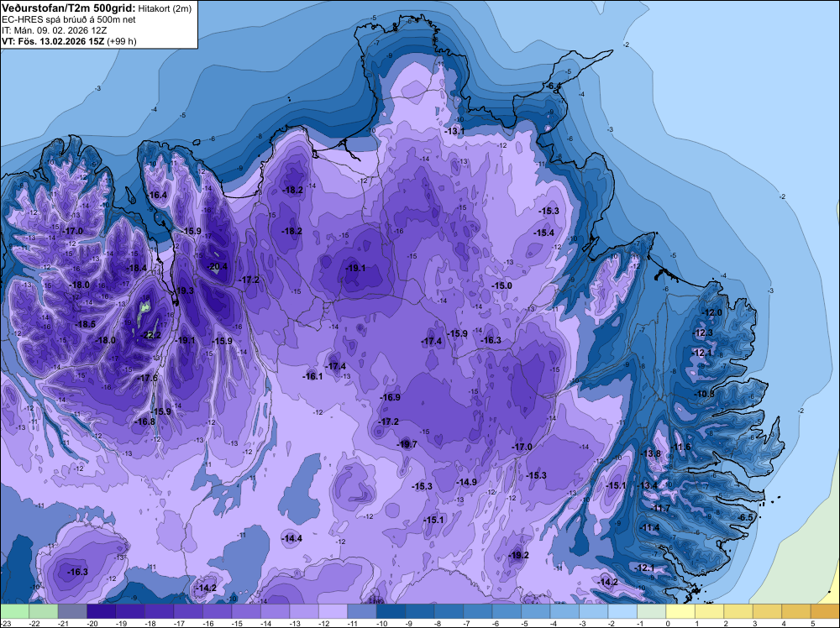The height and width of the screenshot is (628, 840).
Task: Click the map title 'Veðurstofan/T2m 500grid'
Action: coord(69,8)
